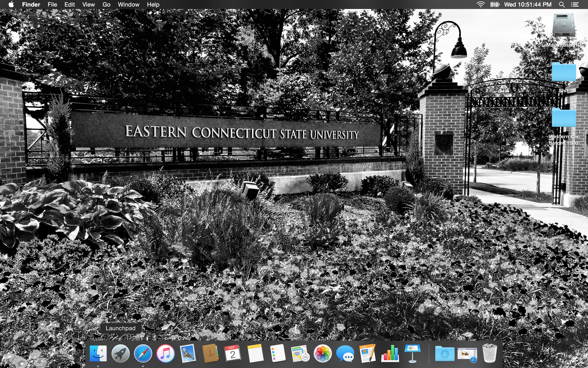Open Safari compass icon in Dock

(x=143, y=353)
